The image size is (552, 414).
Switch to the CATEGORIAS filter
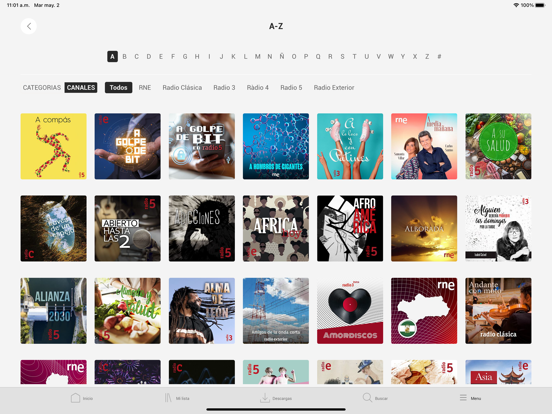(x=42, y=88)
